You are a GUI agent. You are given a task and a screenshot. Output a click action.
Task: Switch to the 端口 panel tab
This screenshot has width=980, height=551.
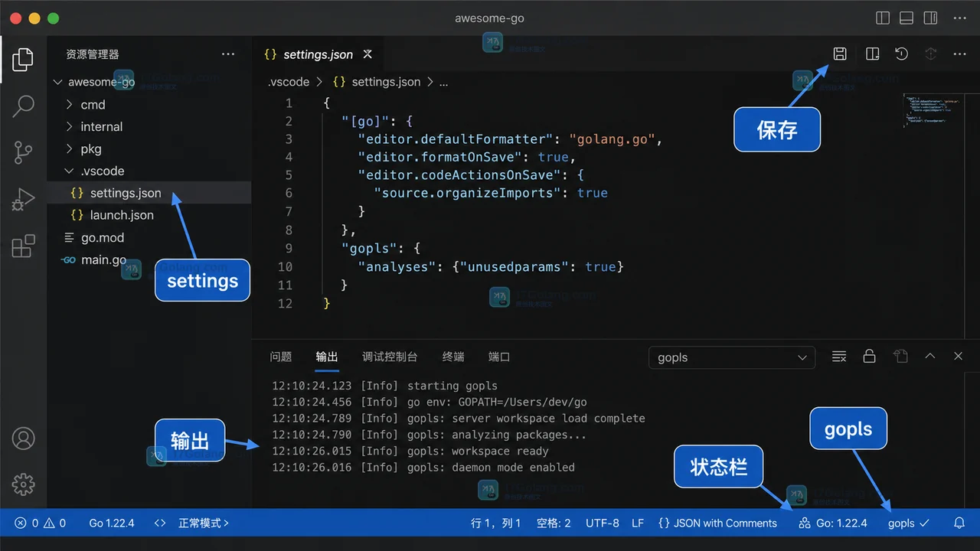(x=499, y=357)
